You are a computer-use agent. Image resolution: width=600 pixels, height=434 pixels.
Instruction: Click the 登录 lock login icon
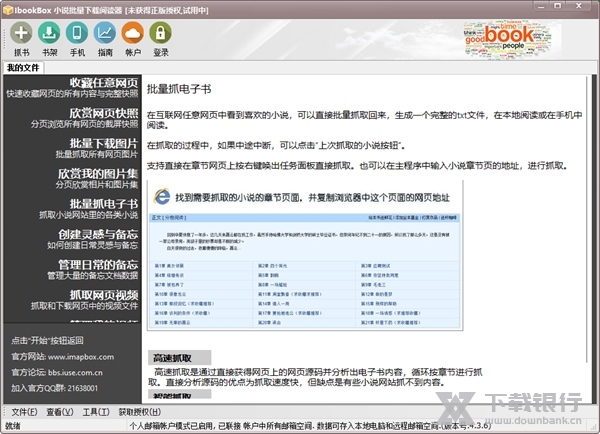(160, 33)
